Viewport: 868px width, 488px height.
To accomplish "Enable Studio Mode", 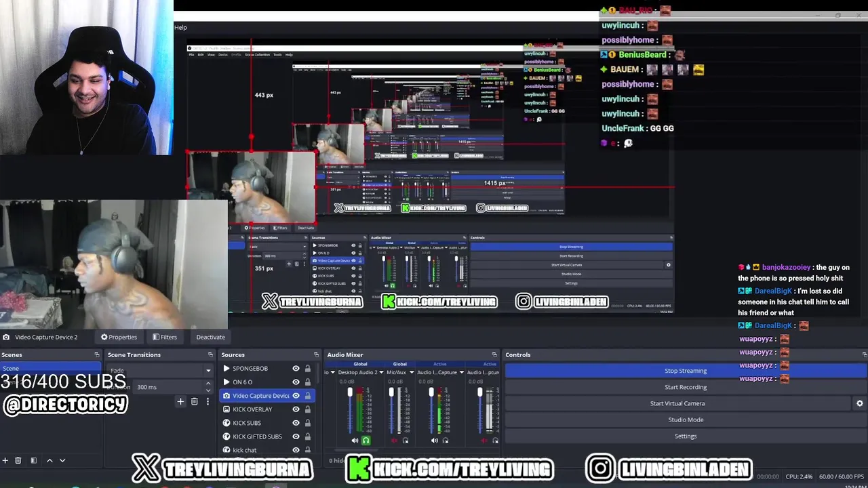I will pos(686,420).
